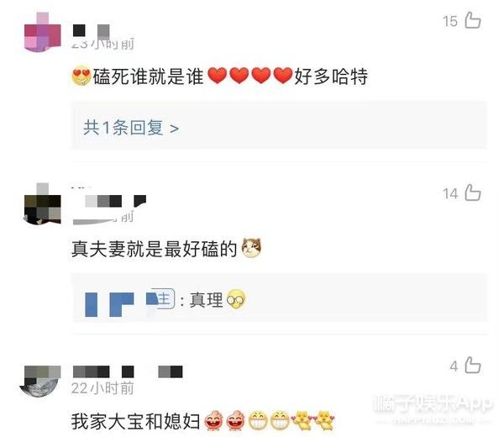Click the like count 15
This screenshot has height=437, width=504.
[x=450, y=21]
